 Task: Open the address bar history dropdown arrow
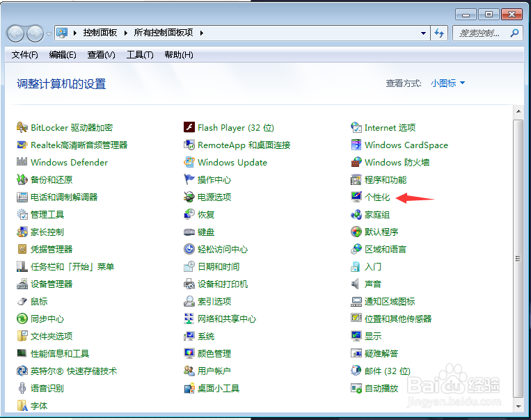pyautogui.click(x=423, y=33)
